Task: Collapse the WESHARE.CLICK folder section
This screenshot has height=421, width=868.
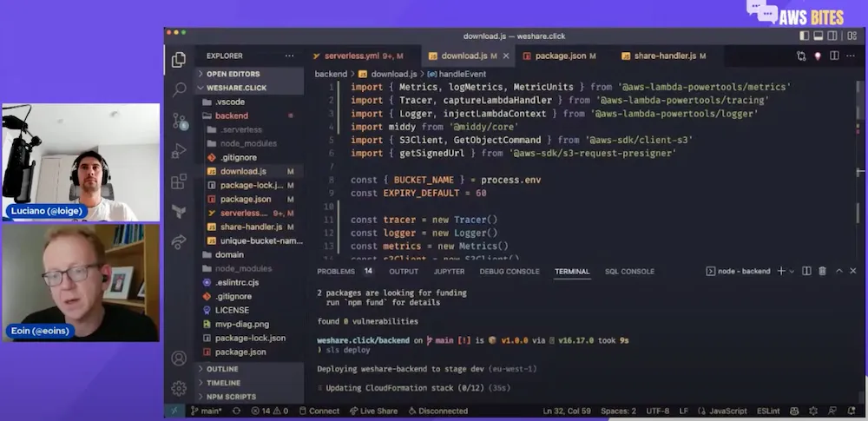Action: [x=250, y=88]
